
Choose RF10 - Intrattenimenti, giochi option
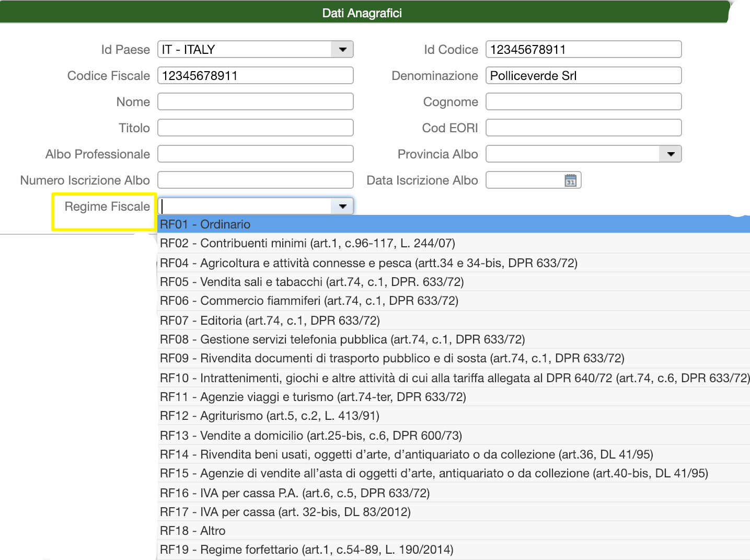(x=454, y=378)
